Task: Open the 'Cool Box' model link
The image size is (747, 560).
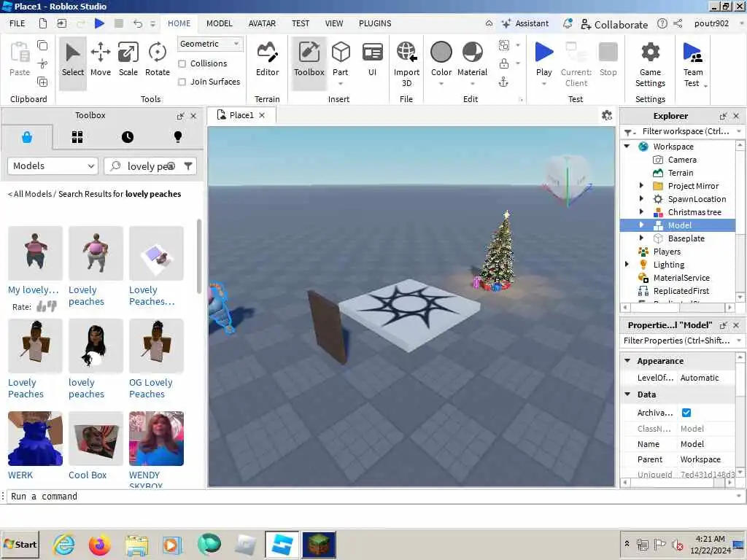Action: point(88,475)
